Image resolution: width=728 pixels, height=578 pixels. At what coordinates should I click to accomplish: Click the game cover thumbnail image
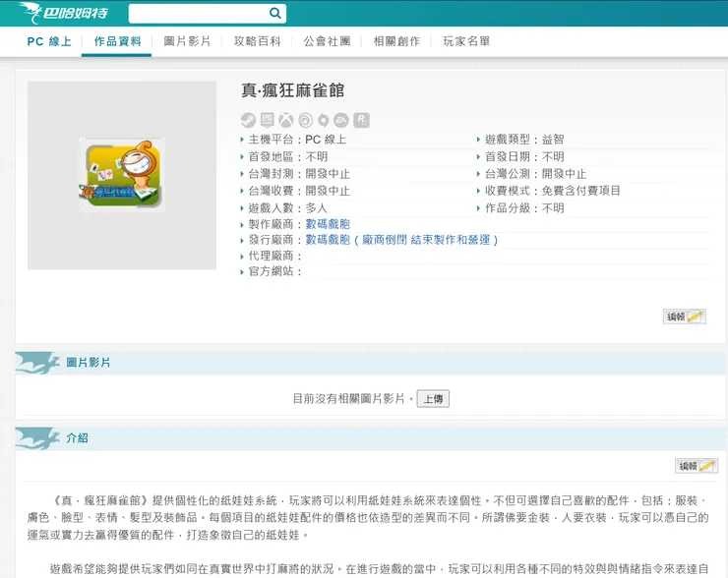coord(122,175)
